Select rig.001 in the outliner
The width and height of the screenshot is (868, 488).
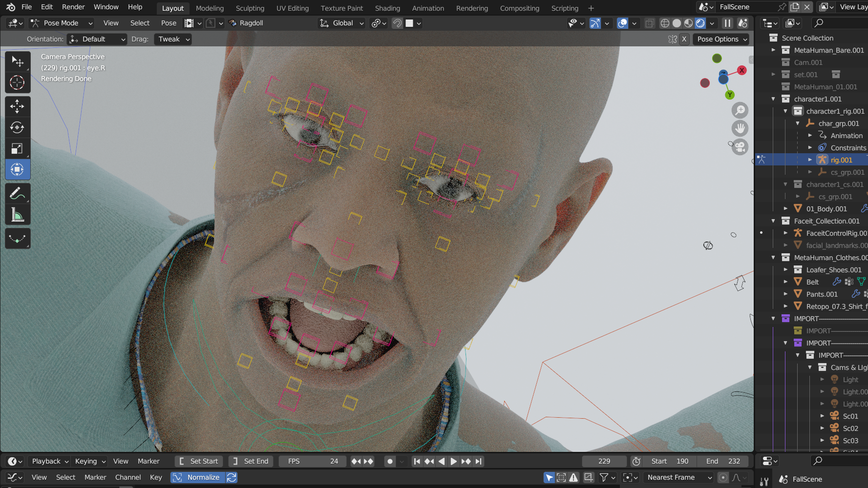841,160
